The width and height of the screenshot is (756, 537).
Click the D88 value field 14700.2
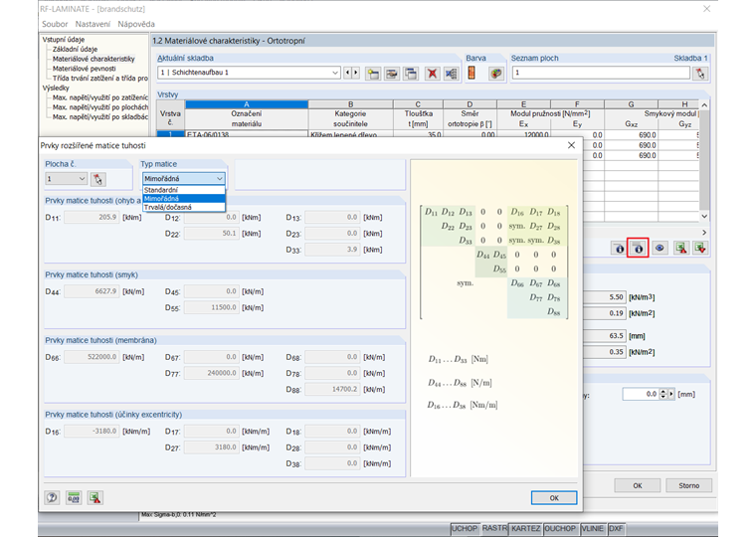pyautogui.click(x=332, y=389)
